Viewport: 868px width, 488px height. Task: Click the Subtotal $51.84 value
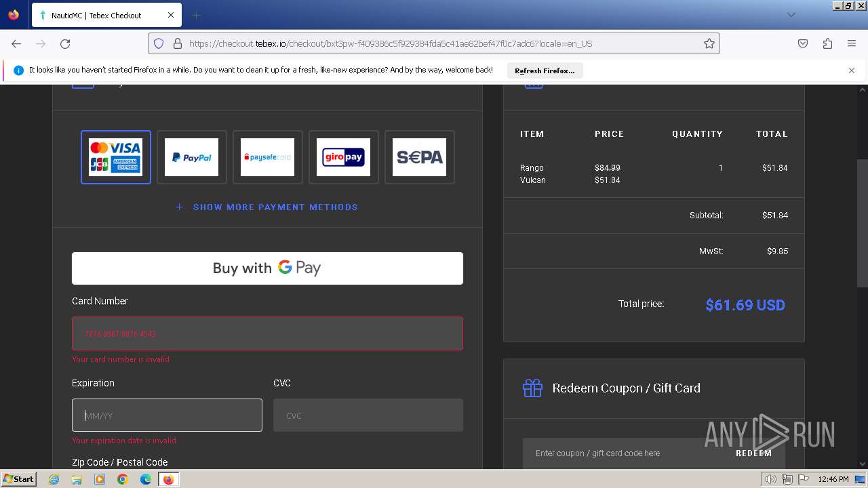click(x=775, y=215)
